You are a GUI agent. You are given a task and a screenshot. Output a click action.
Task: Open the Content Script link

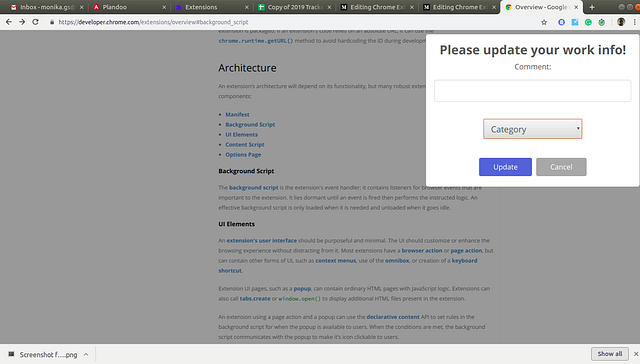[x=245, y=144]
